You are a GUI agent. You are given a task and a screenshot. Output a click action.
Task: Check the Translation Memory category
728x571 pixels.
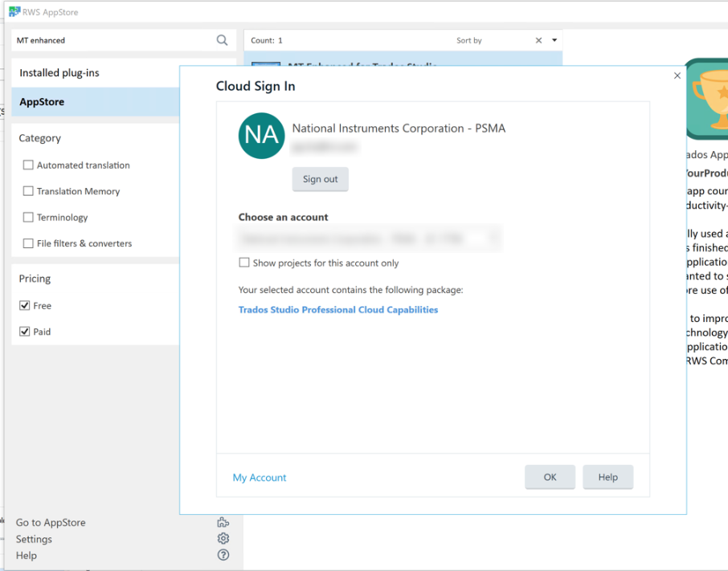pos(28,191)
